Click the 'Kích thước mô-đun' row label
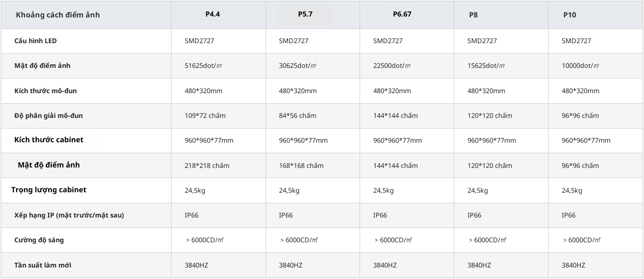 [45, 91]
